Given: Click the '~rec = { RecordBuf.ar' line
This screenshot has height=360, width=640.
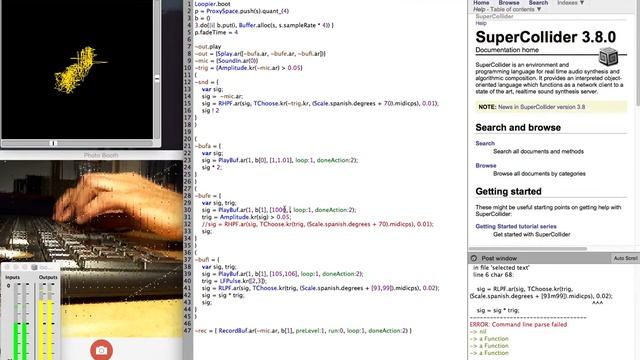Looking at the screenshot, I should (x=303, y=331).
